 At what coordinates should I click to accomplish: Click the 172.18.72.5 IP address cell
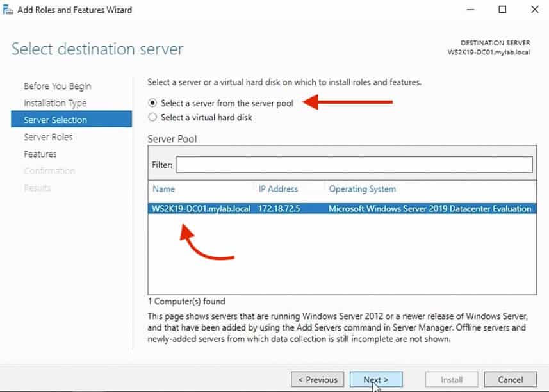click(x=279, y=209)
